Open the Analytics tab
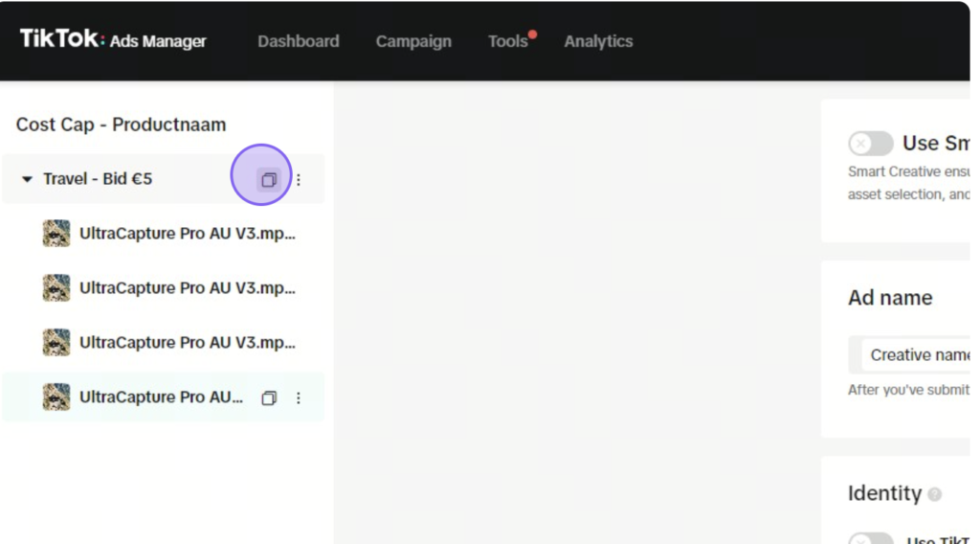980x544 pixels. coord(598,41)
